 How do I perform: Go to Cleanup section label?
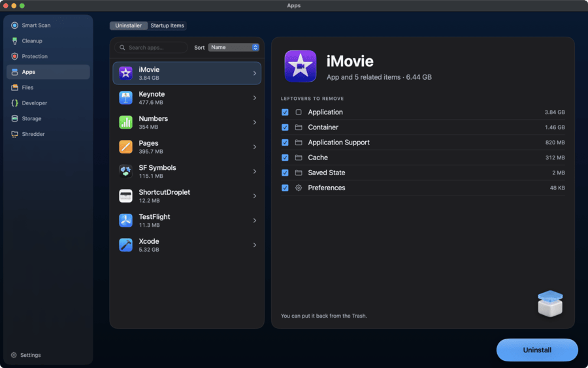point(32,41)
